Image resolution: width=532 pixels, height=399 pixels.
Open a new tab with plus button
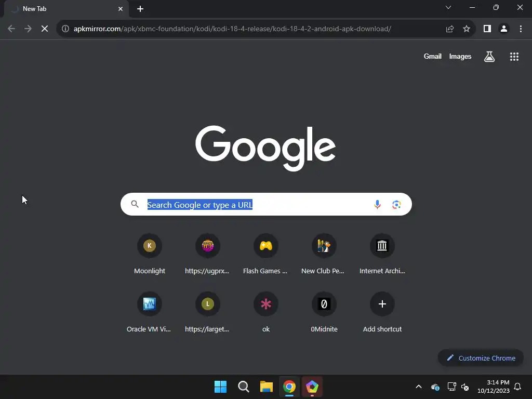click(140, 9)
